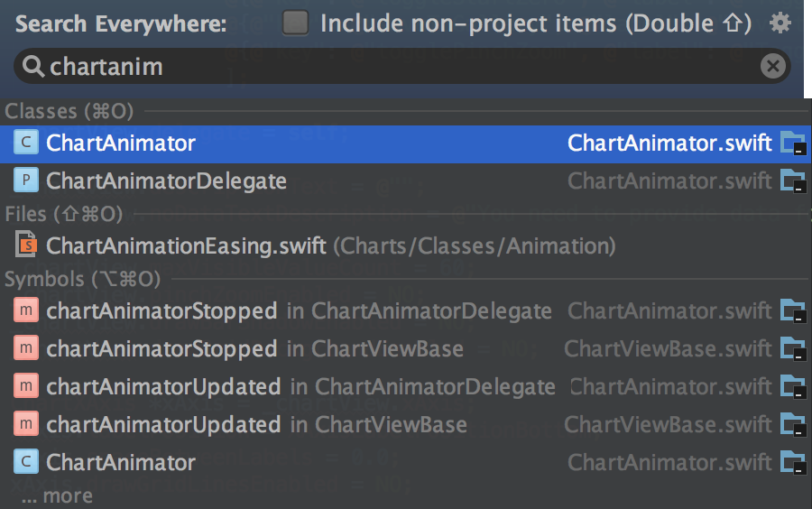Click the magnifying glass search icon
Screen dimensions: 812x509
(x=33, y=67)
